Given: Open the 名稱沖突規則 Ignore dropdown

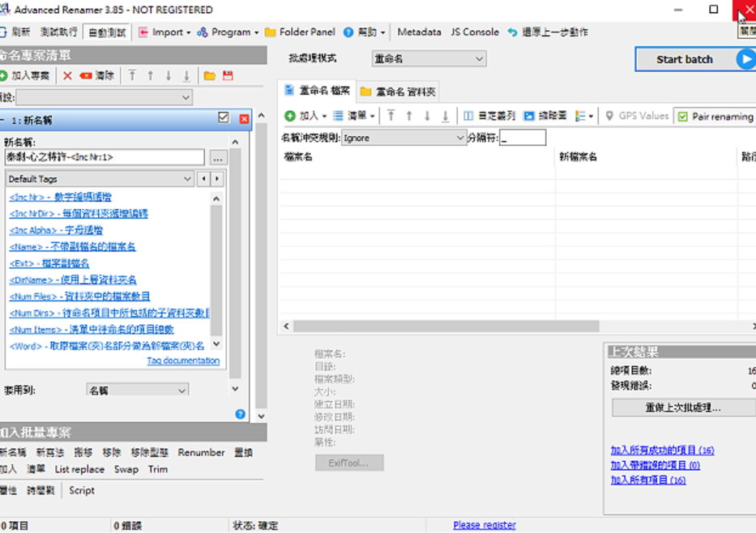Looking at the screenshot, I should (x=403, y=138).
